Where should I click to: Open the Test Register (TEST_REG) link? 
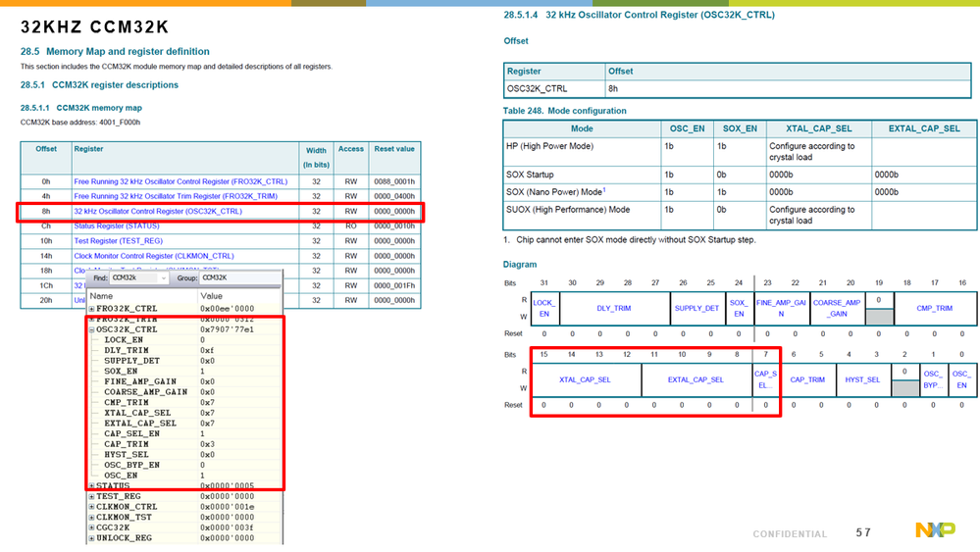(x=118, y=241)
